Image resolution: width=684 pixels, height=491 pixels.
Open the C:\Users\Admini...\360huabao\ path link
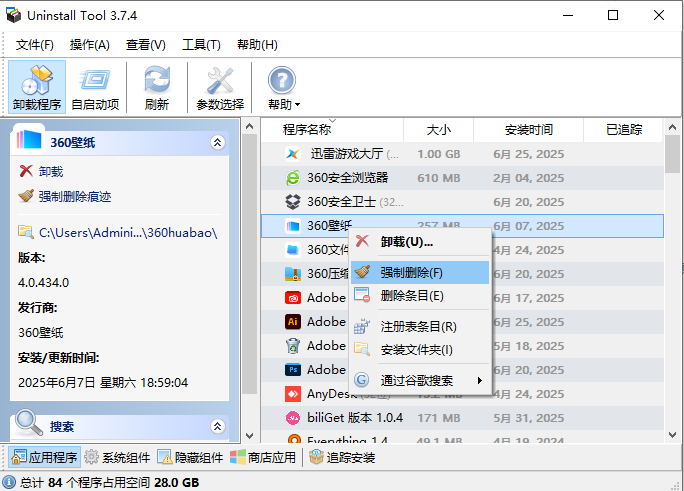[x=128, y=233]
